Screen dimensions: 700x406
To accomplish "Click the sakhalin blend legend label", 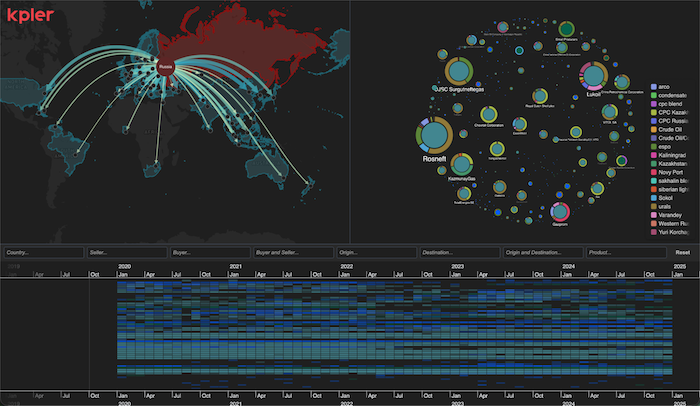I will [674, 181].
